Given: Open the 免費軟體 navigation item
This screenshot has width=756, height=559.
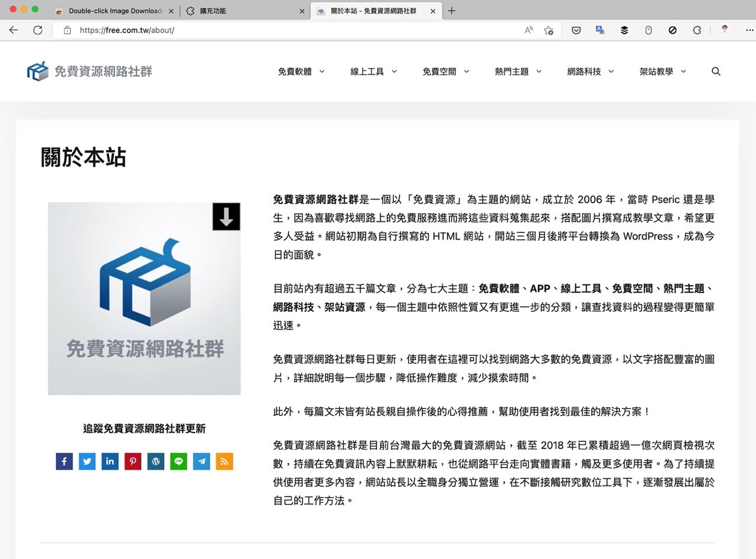Looking at the screenshot, I should pos(295,71).
